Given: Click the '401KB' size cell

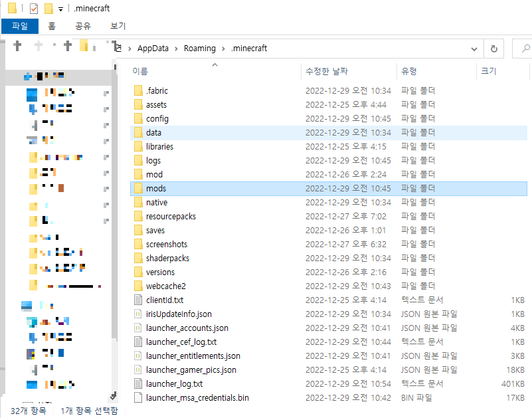Looking at the screenshot, I should 513,383.
